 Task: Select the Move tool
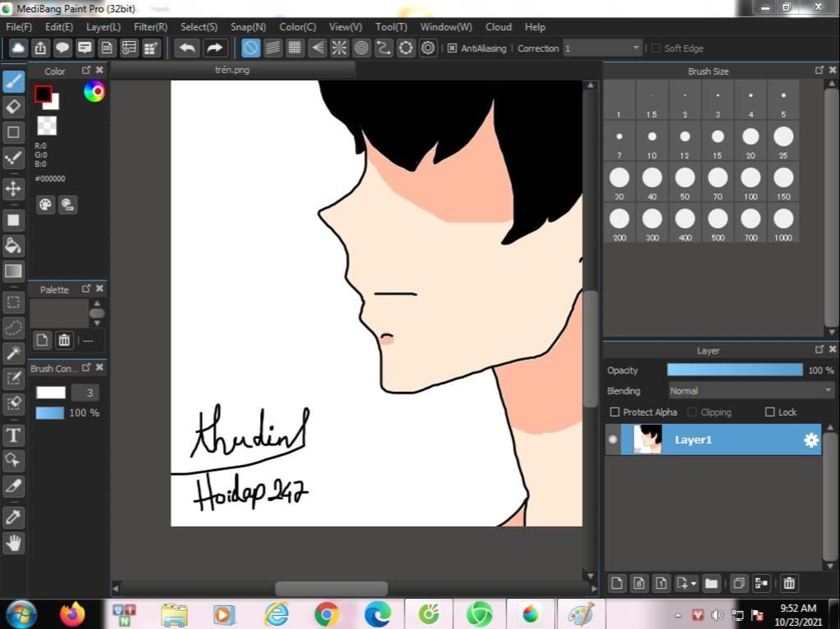click(13, 189)
